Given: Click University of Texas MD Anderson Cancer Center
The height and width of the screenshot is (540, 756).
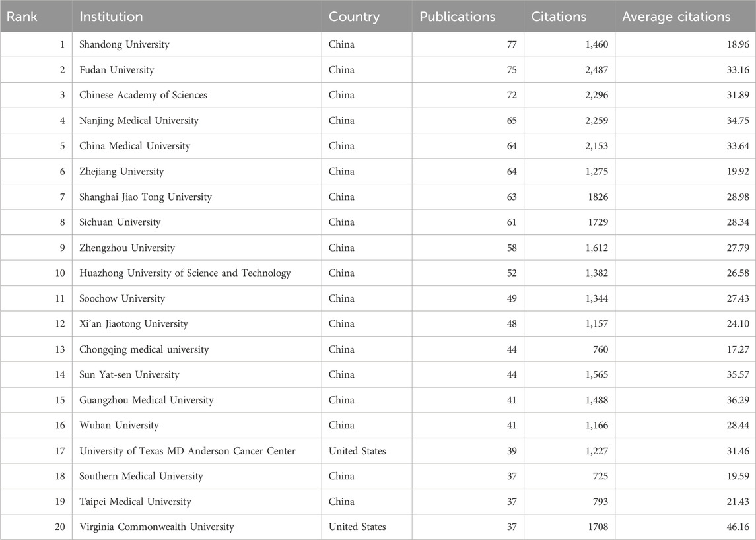Looking at the screenshot, I should 188,451.
